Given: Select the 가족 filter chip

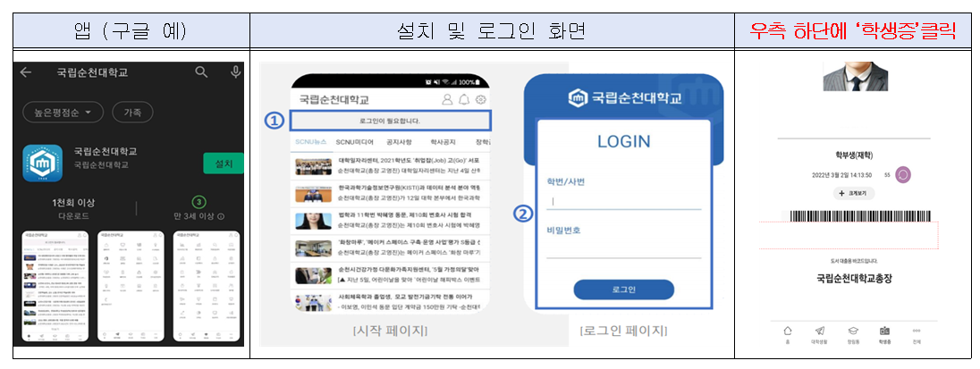Looking at the screenshot, I should tap(132, 113).
